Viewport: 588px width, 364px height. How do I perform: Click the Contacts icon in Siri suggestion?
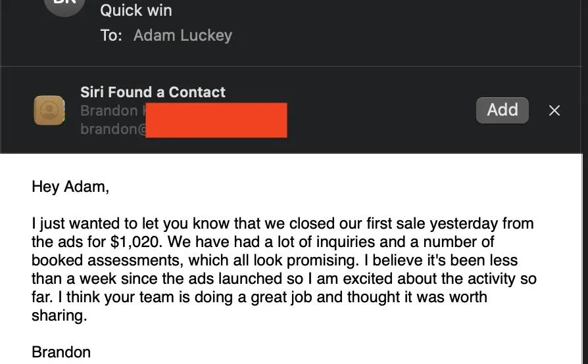(49, 110)
